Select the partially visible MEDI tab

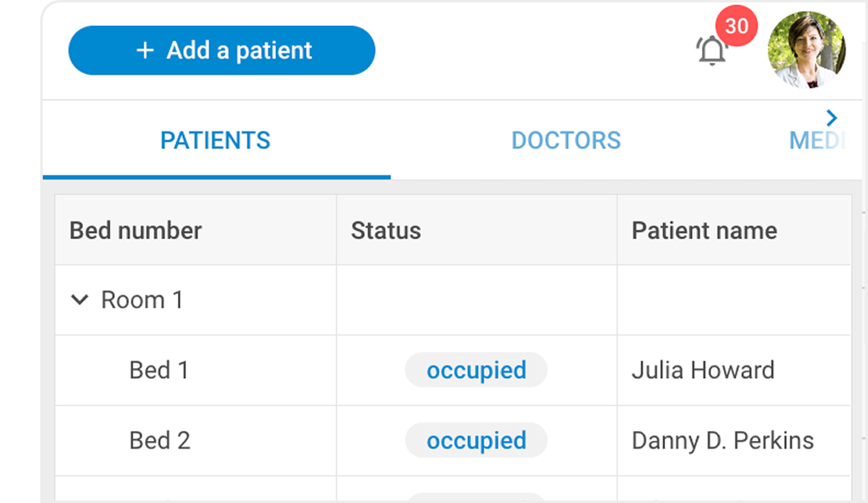coord(817,141)
